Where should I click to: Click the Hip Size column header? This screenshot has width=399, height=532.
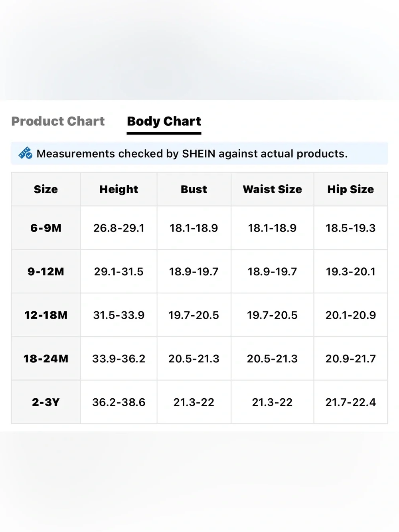click(351, 189)
